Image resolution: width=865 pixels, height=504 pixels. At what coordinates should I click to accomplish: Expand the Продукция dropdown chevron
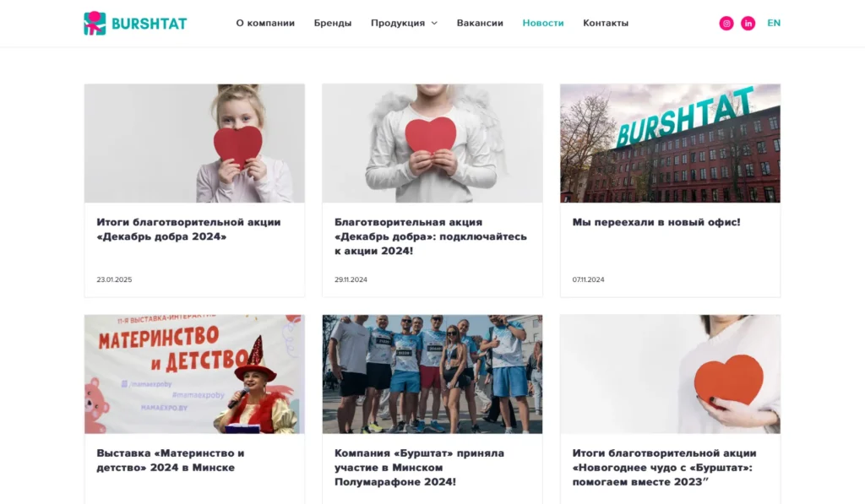point(434,23)
